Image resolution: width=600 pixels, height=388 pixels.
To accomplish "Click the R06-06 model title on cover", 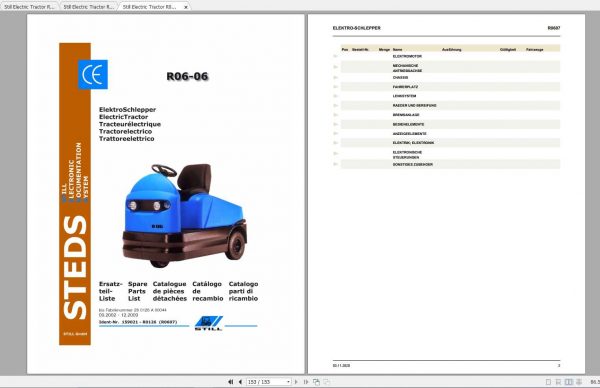I will click(x=187, y=76).
